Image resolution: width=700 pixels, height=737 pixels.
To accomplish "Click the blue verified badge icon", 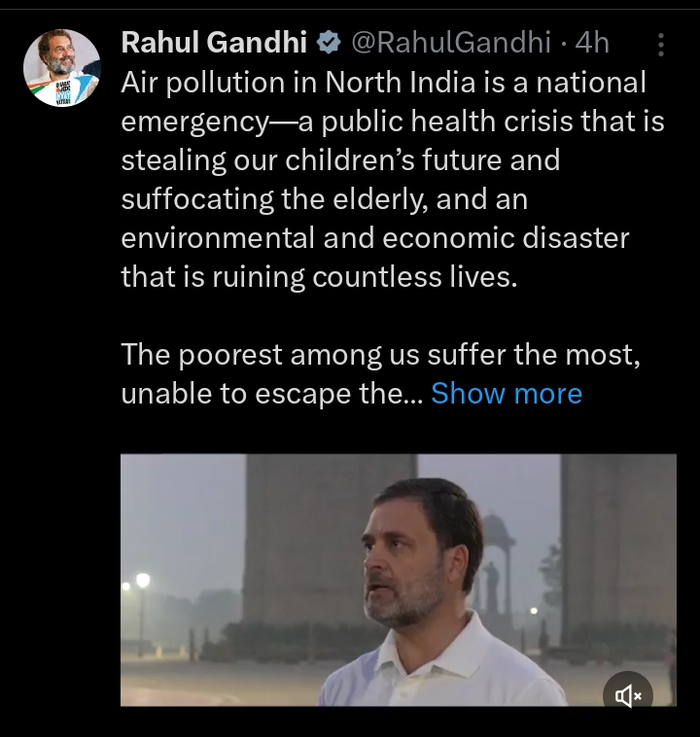I will tap(329, 43).
